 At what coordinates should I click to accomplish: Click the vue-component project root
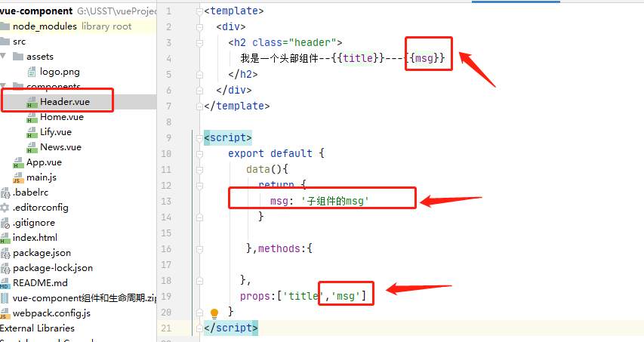tap(36, 11)
